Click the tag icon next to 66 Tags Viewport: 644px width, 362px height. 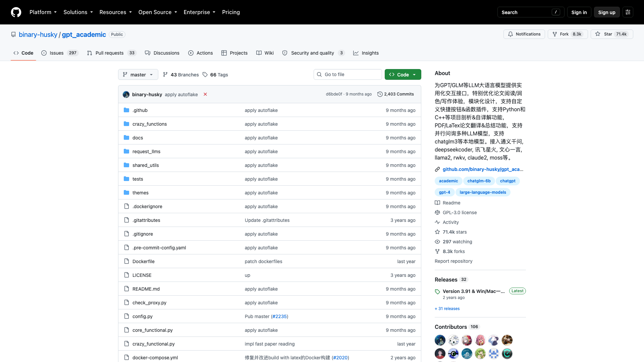(205, 74)
